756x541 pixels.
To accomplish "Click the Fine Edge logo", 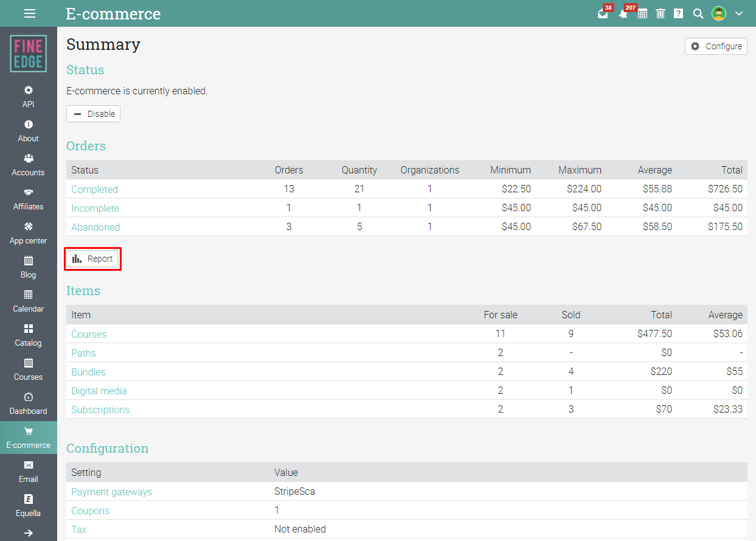I will tap(28, 54).
